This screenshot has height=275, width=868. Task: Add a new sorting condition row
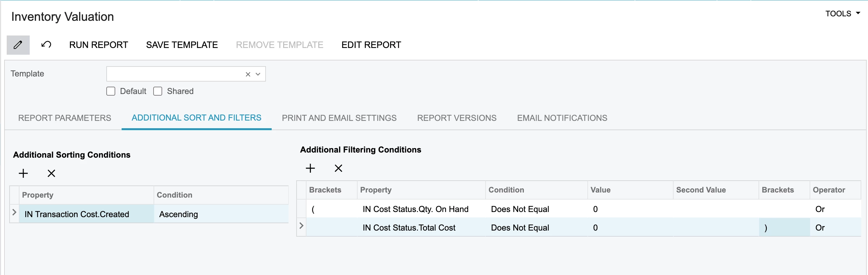click(23, 173)
